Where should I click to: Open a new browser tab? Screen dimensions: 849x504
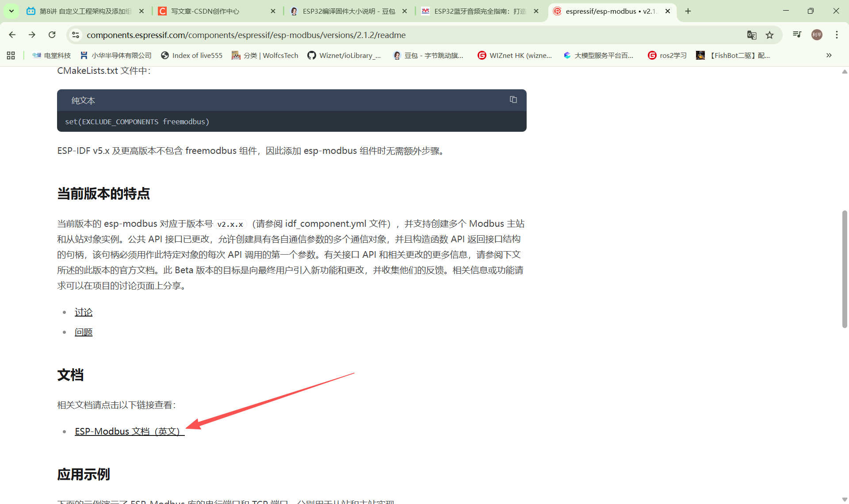pyautogui.click(x=688, y=11)
